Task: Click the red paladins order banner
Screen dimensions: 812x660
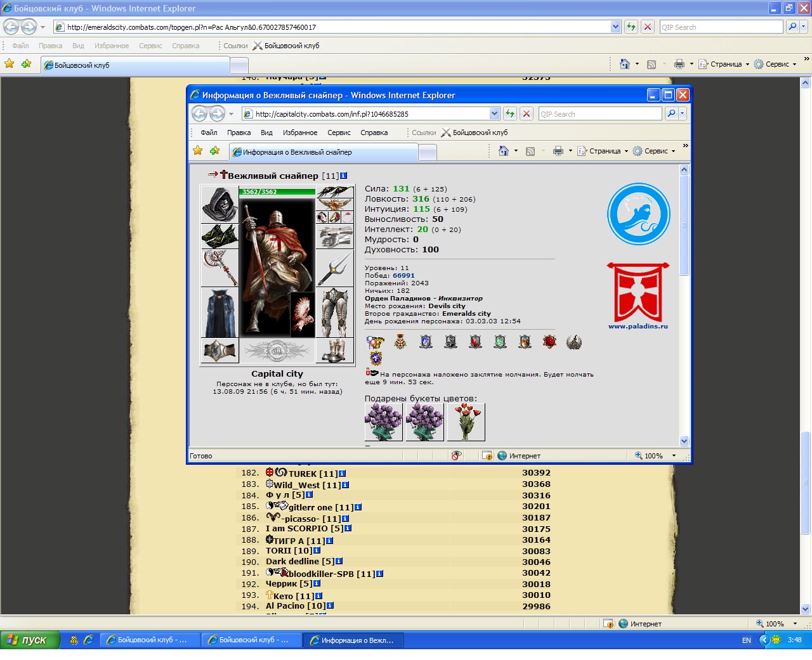Action: (638, 292)
